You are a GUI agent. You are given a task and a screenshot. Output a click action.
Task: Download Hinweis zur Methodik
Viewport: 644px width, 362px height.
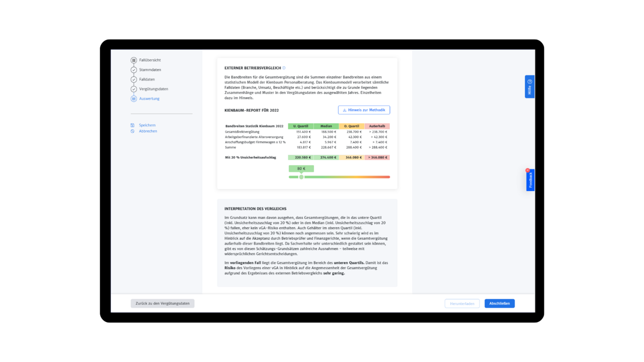point(364,110)
